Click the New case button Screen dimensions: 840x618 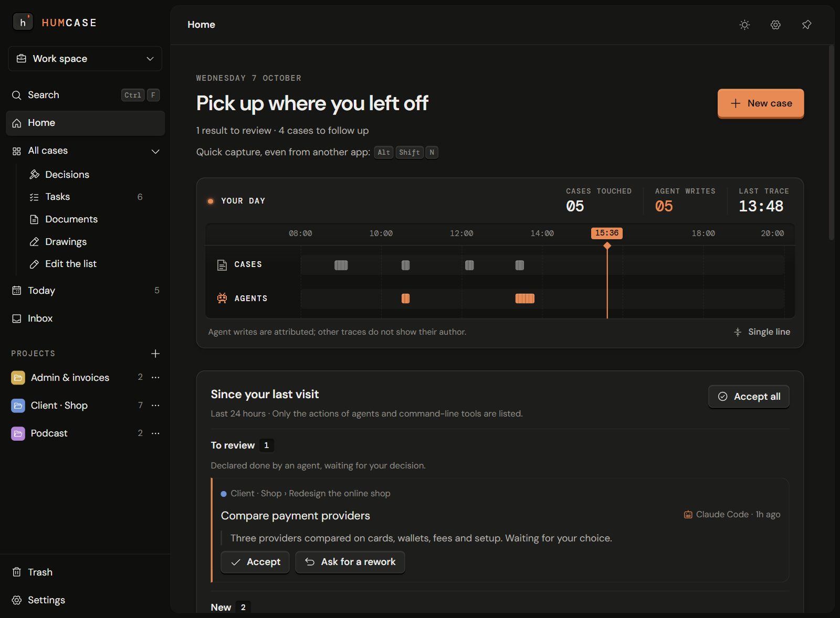[x=761, y=103]
